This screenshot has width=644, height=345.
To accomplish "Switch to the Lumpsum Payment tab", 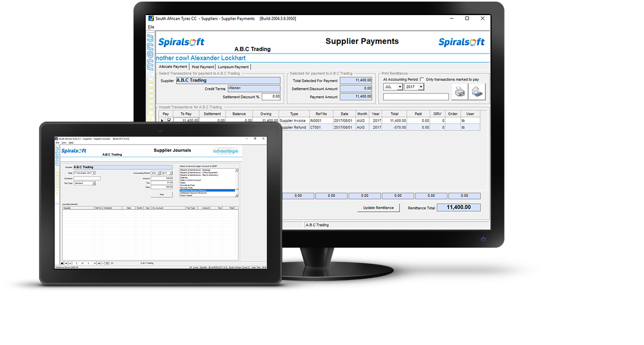I will pos(233,67).
